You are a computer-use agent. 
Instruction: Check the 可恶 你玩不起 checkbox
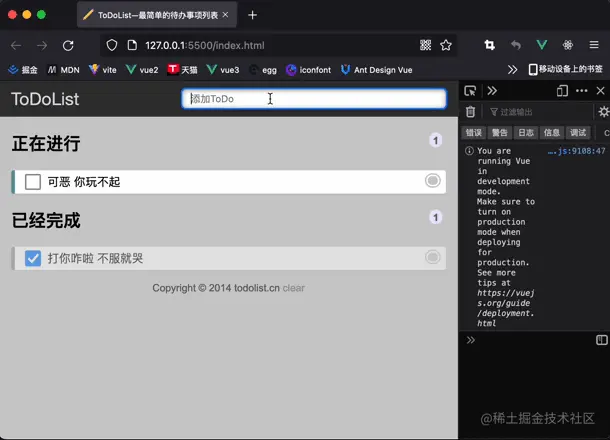[x=33, y=182]
